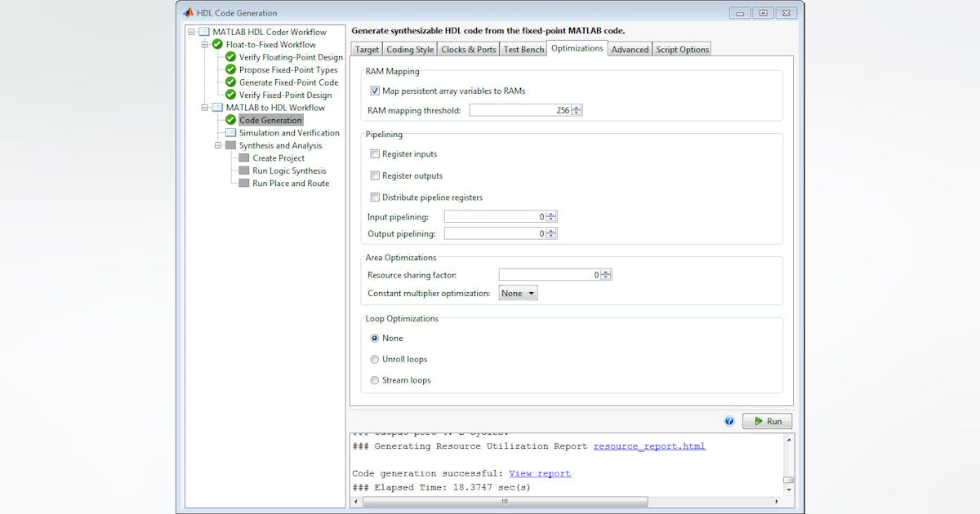Switch to the Coding Style tab
980x514 pixels.
click(410, 50)
